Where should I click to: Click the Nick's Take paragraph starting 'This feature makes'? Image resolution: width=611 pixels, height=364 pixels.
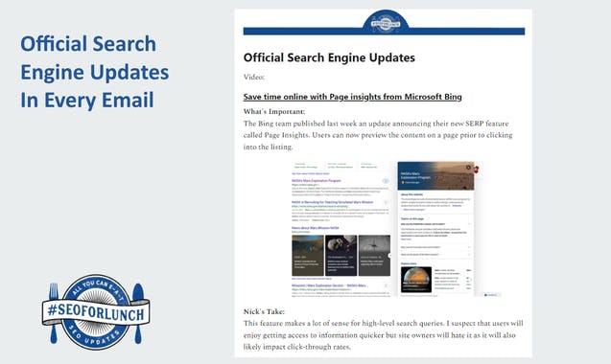[x=384, y=335]
